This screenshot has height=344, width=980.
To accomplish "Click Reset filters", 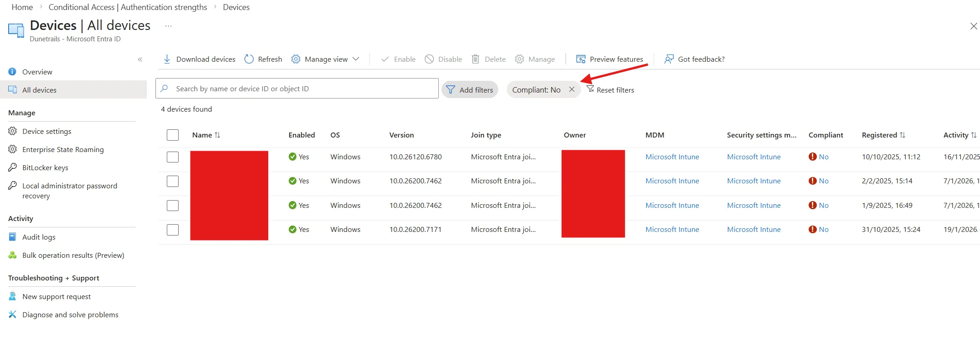I will (610, 90).
